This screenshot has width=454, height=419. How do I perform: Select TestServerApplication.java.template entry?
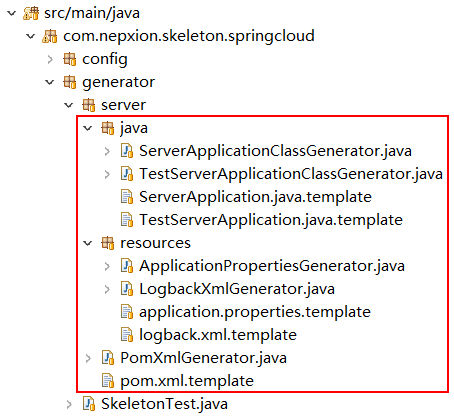point(271,220)
